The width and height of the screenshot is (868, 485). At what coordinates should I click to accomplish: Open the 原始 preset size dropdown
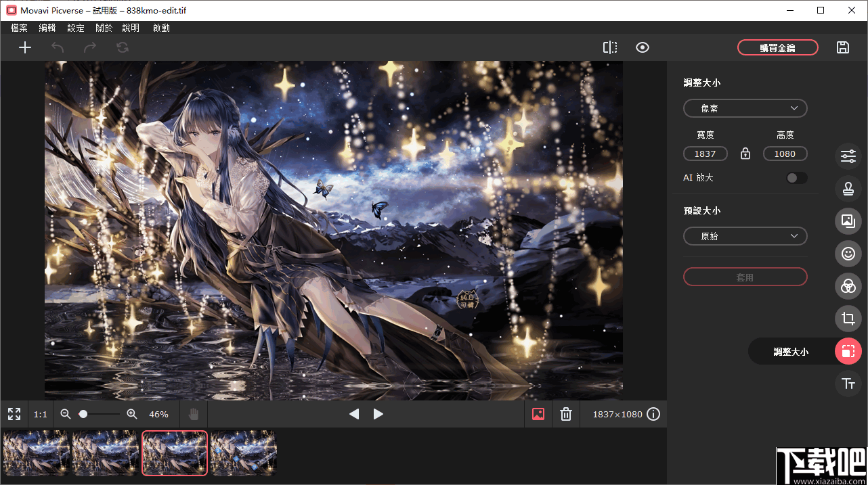click(745, 236)
